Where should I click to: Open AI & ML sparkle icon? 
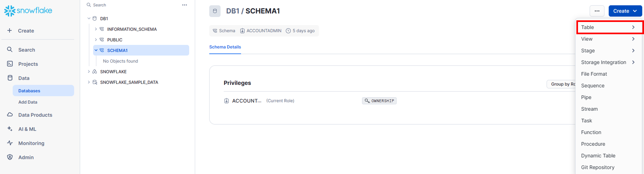10,128
